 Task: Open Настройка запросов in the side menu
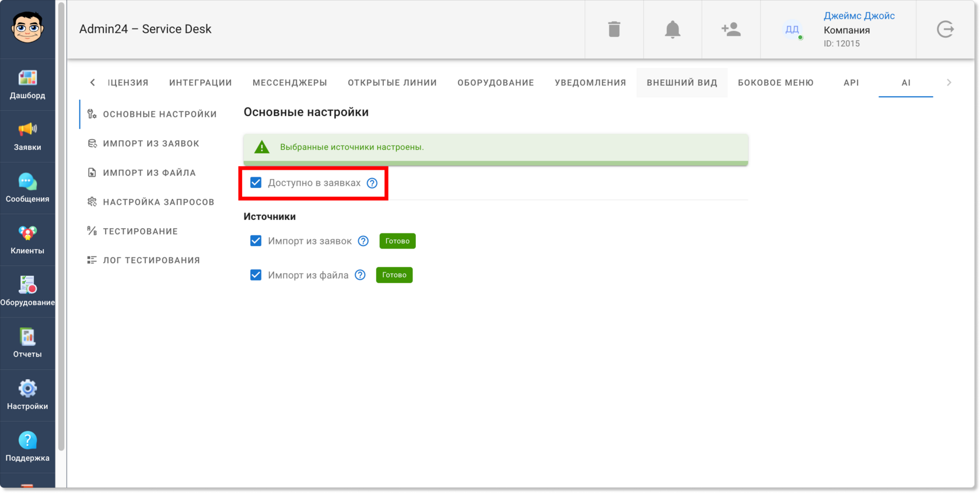coord(152,202)
